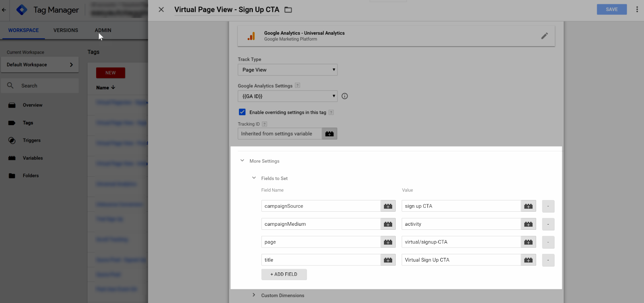644x303 pixels.
Task: Click the 'activity' value input
Action: tap(461, 224)
